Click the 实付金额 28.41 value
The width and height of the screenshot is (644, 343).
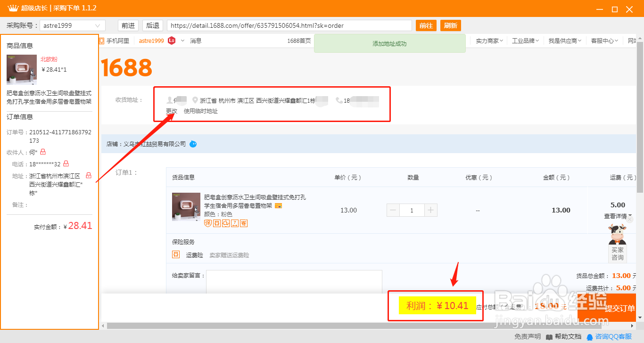click(x=80, y=226)
